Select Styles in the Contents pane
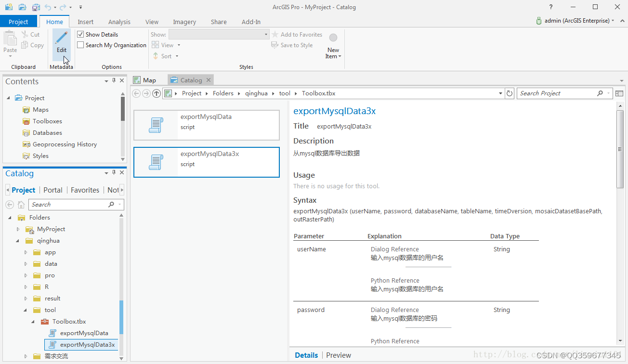 (40, 156)
